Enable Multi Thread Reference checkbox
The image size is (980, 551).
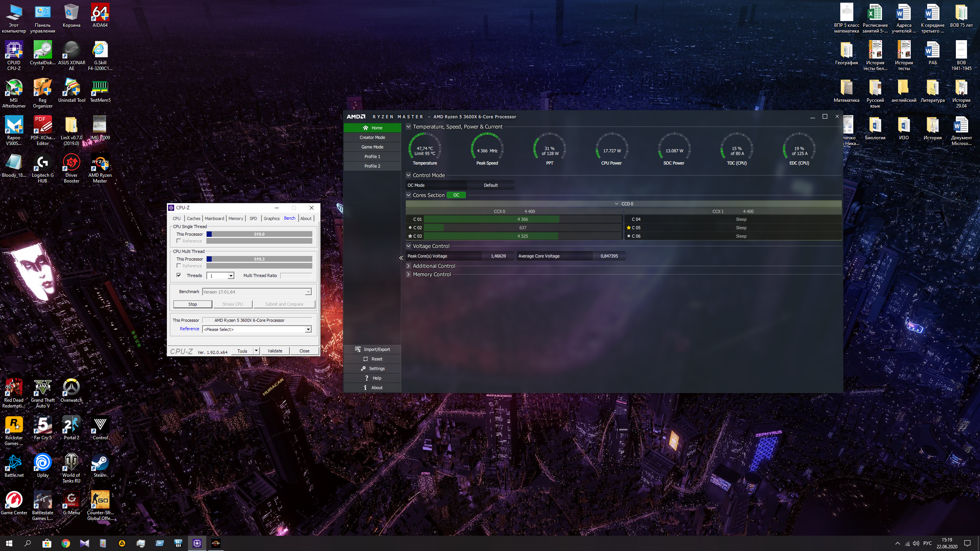tap(179, 266)
